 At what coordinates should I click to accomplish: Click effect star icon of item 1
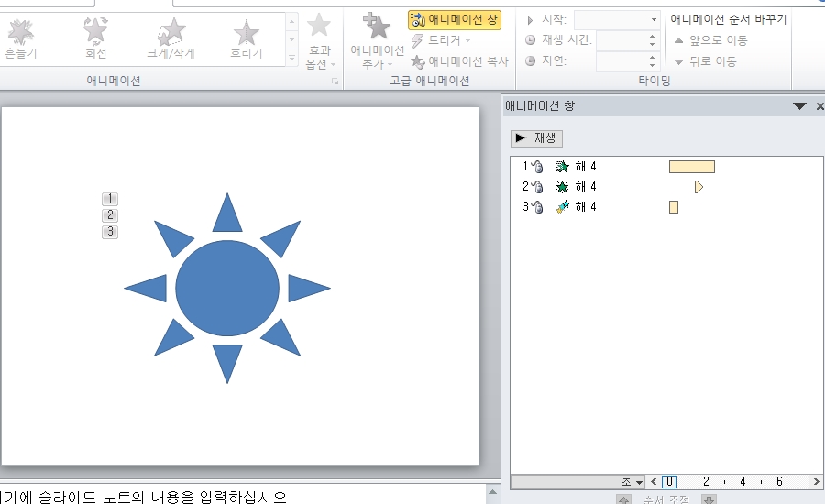tap(563, 167)
